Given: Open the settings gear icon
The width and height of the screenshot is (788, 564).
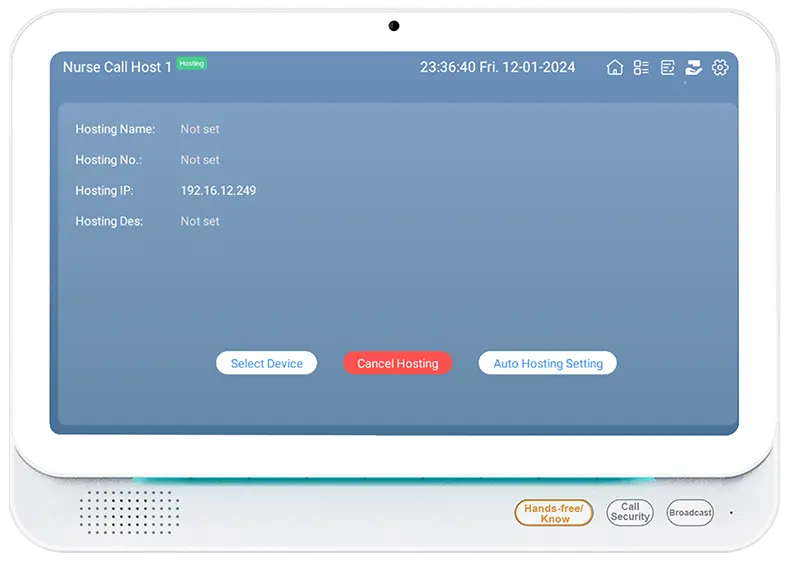Looking at the screenshot, I should (720, 68).
